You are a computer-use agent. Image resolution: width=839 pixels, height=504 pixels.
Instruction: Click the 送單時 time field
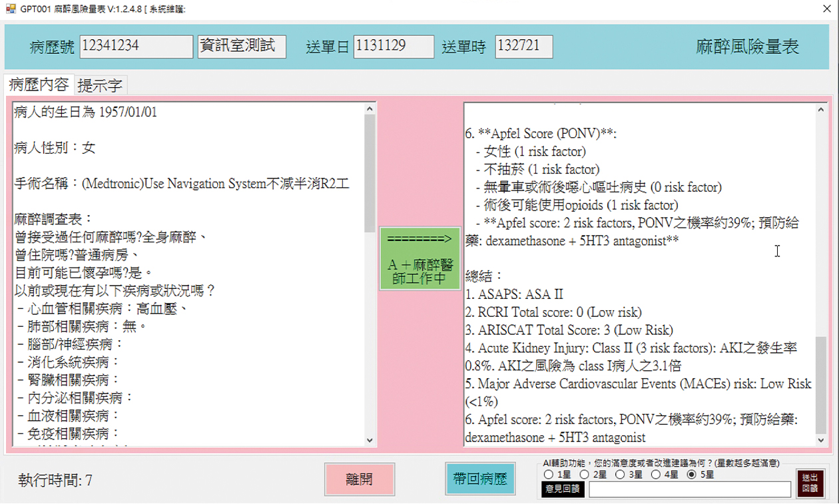[x=523, y=47]
